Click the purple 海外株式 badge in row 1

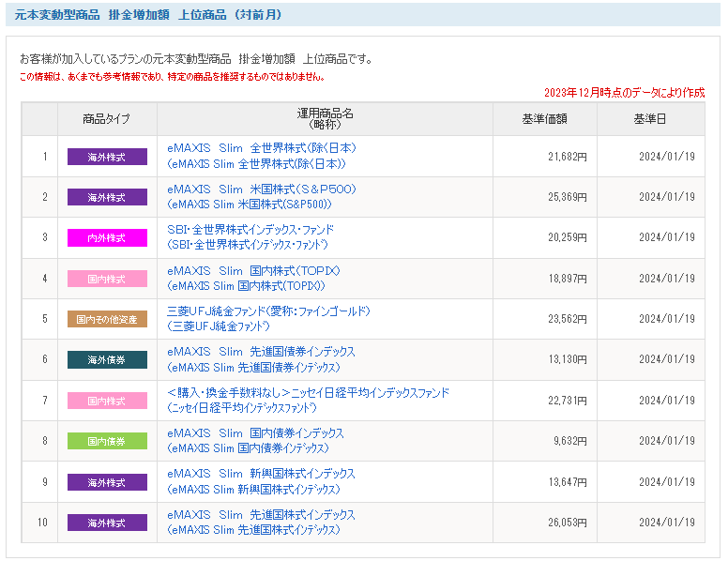click(x=107, y=157)
